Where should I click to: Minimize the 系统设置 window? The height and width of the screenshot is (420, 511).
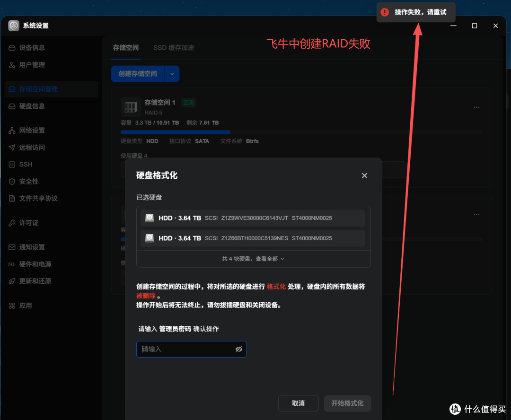(x=453, y=26)
